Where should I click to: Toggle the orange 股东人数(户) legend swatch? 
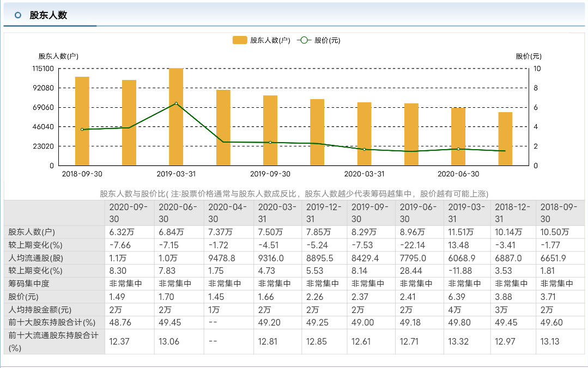pos(240,40)
